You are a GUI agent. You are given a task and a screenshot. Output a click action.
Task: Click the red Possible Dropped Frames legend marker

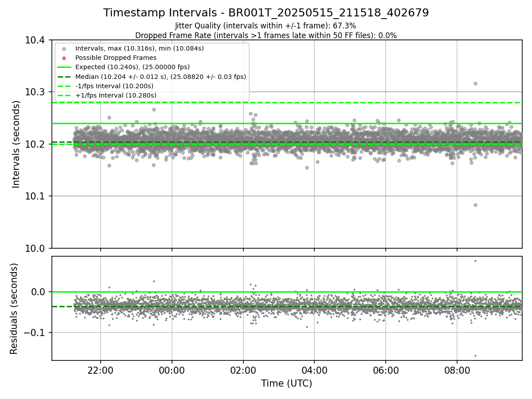[64, 58]
